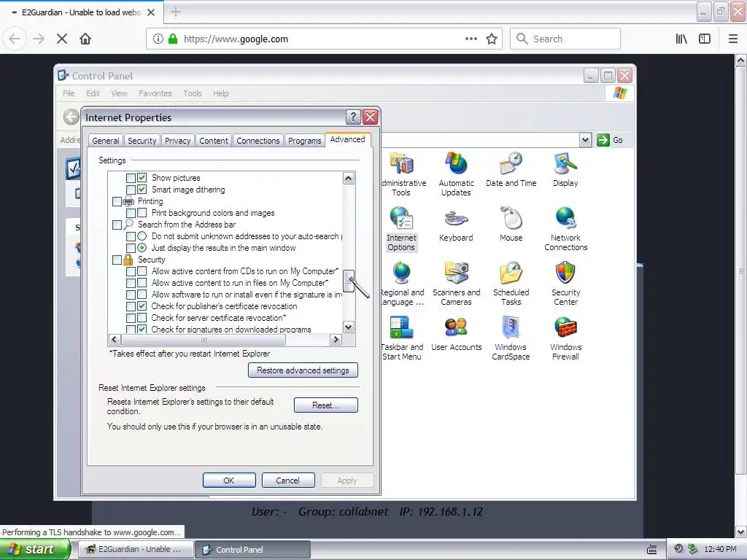Toggle Check for publisher's certificate revocation
The image size is (747, 560).
[142, 306]
